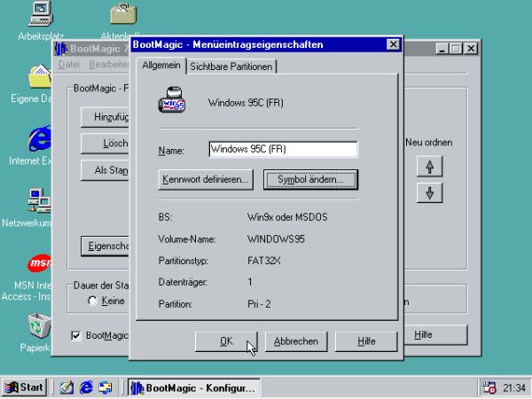Open the Bearbeiten menu in BootMagic window
The width and height of the screenshot is (532, 399).
(x=108, y=64)
